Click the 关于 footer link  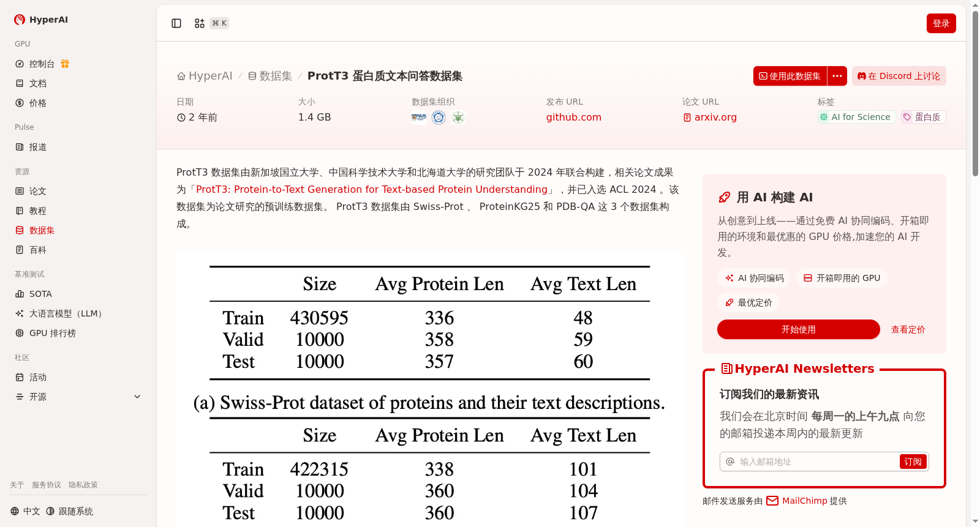click(x=17, y=485)
